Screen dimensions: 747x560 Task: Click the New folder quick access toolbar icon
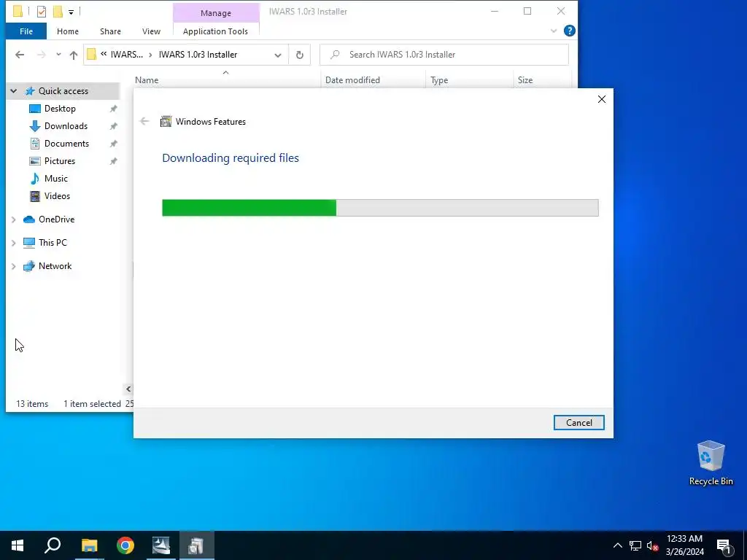click(58, 12)
